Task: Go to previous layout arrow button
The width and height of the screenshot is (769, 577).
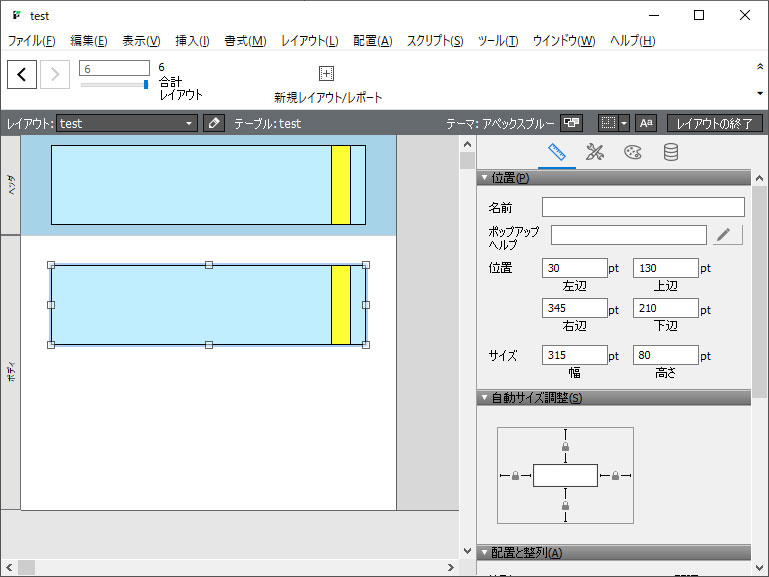Action: (22, 75)
